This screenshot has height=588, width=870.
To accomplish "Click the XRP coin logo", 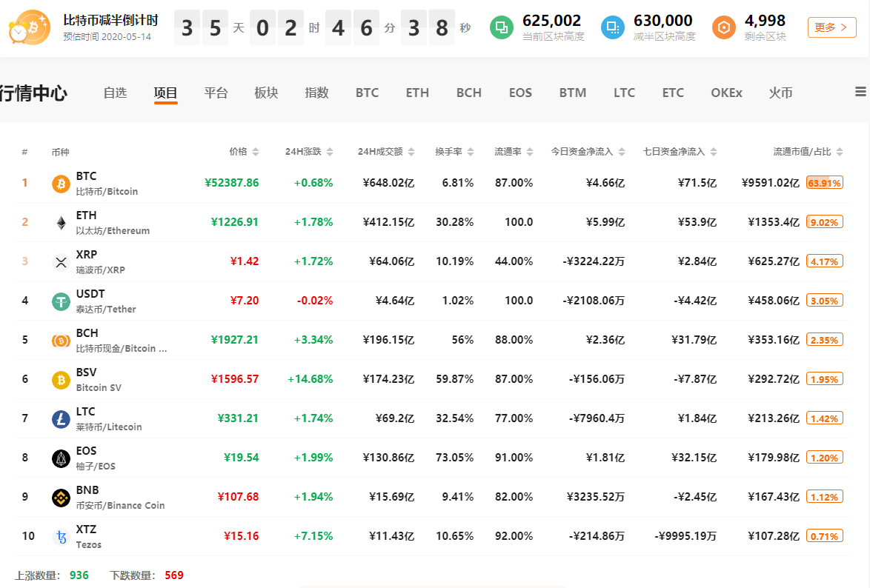I will point(61,262).
